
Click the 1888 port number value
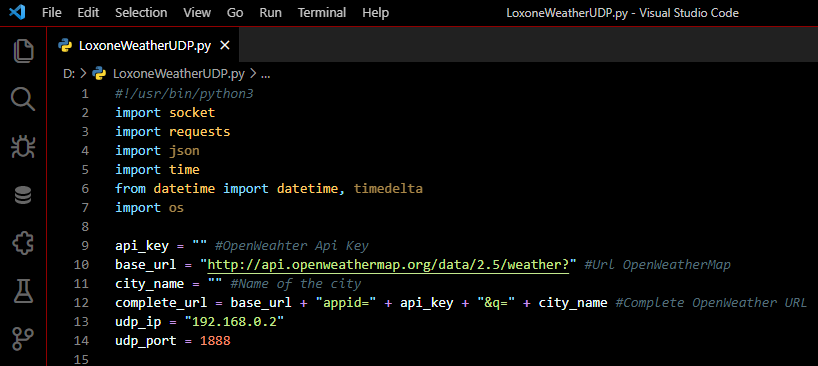click(215, 341)
